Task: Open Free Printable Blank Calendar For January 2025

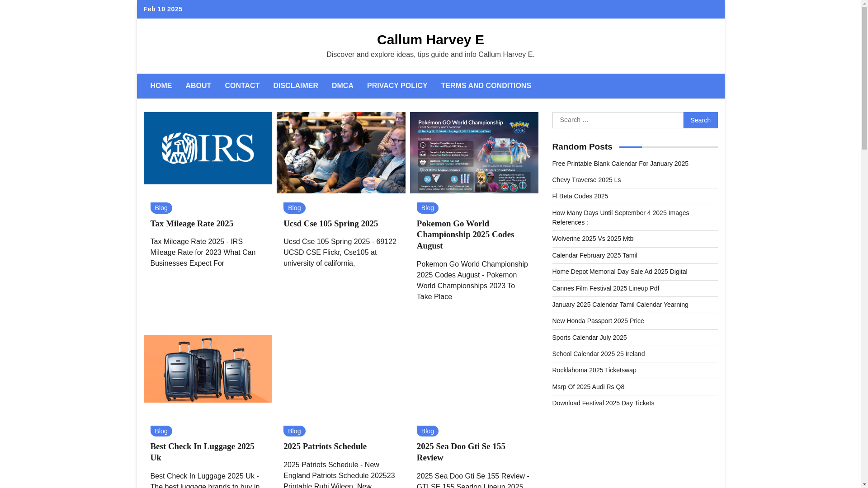Action: click(620, 164)
